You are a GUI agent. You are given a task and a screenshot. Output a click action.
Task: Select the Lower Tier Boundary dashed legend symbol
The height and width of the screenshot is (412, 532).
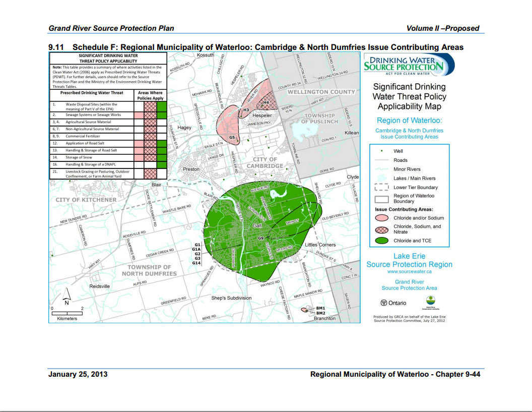pyautogui.click(x=382, y=188)
